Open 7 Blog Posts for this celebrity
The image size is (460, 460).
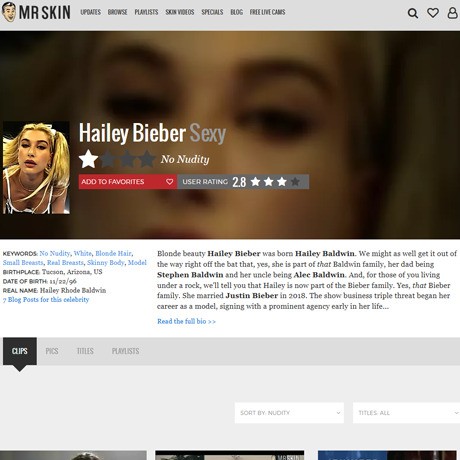pyautogui.click(x=46, y=300)
